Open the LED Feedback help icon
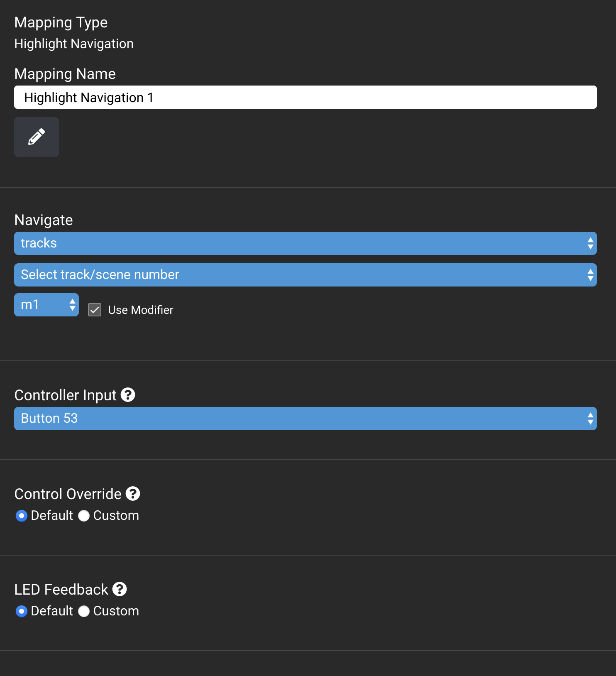The width and height of the screenshot is (616, 676). point(120,589)
